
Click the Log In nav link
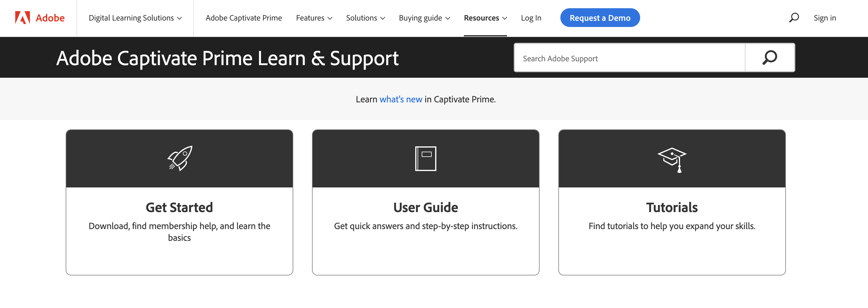pyautogui.click(x=531, y=18)
